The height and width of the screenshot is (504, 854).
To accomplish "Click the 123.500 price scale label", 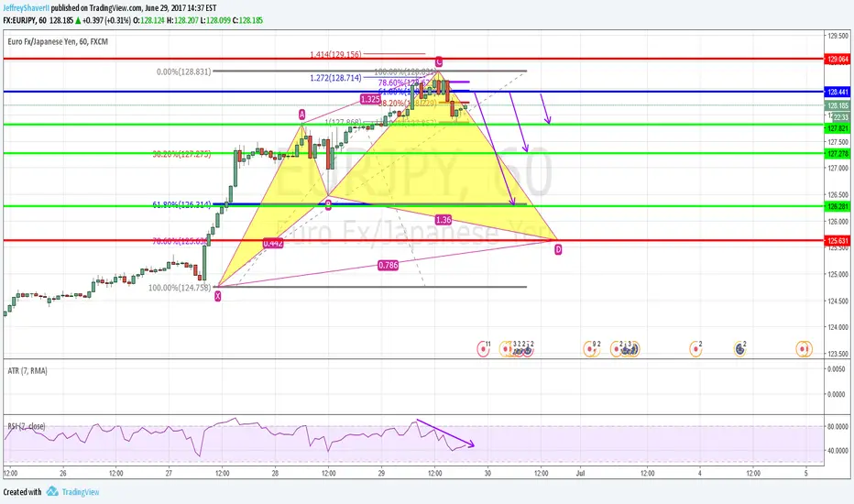I will 838,354.
